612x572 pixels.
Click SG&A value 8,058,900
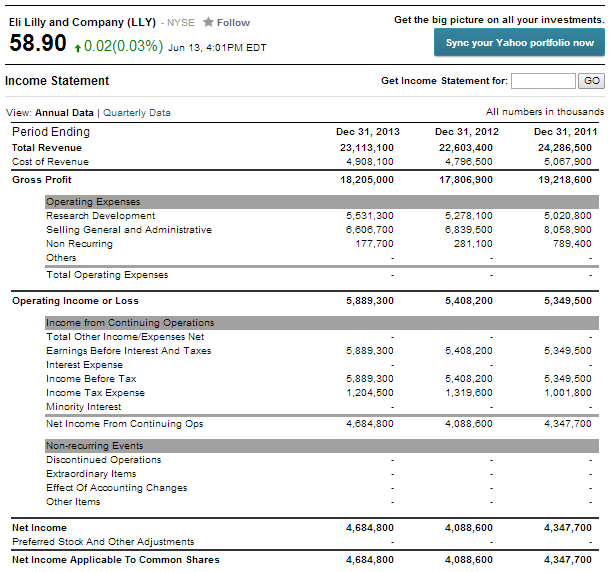(x=568, y=230)
